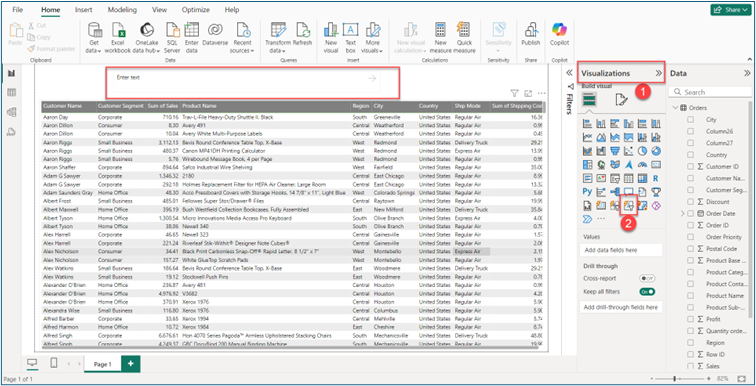Click the Refresh button
The width and height of the screenshot is (756, 386).
coord(303,34)
